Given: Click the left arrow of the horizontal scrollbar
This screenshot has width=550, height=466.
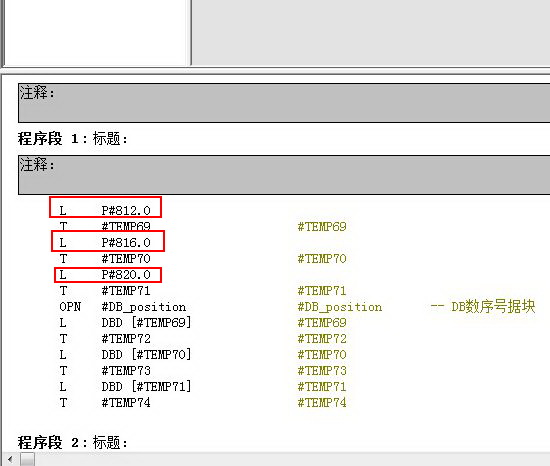Looking at the screenshot, I should (10, 459).
